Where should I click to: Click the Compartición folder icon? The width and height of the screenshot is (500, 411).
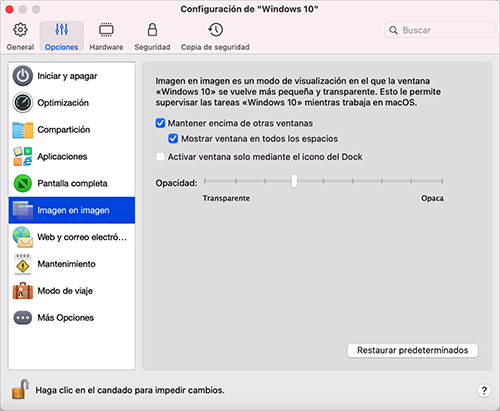(x=23, y=130)
